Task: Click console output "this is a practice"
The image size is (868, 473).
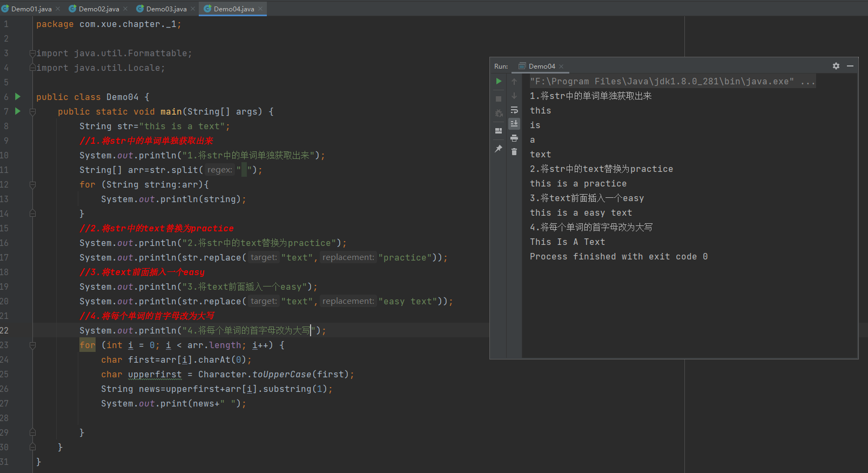Action: point(578,184)
